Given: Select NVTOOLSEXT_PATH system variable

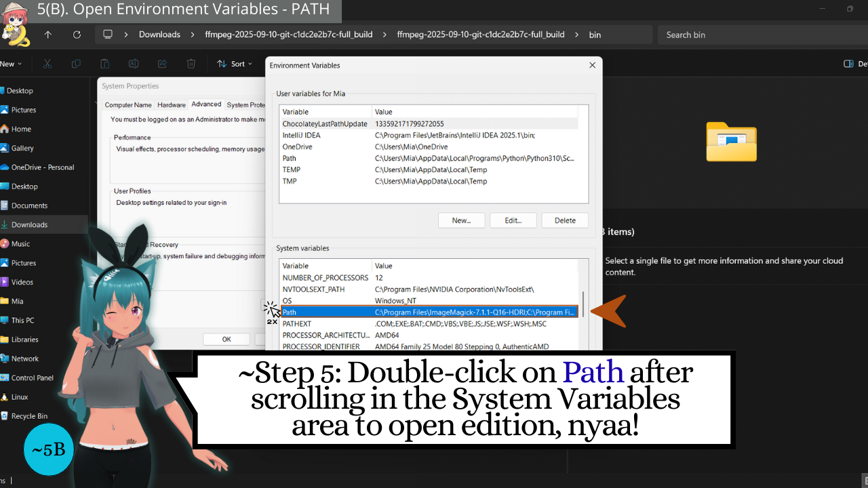Looking at the screenshot, I should pos(429,289).
